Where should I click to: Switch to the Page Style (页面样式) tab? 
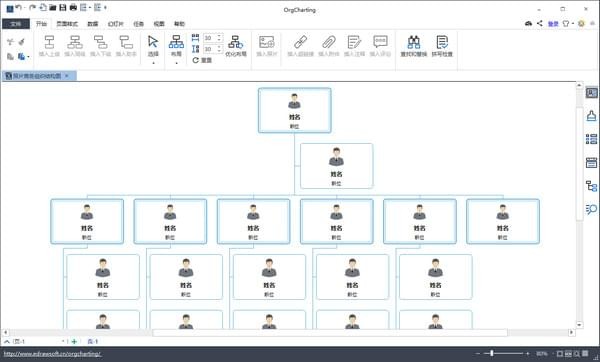pyautogui.click(x=67, y=24)
